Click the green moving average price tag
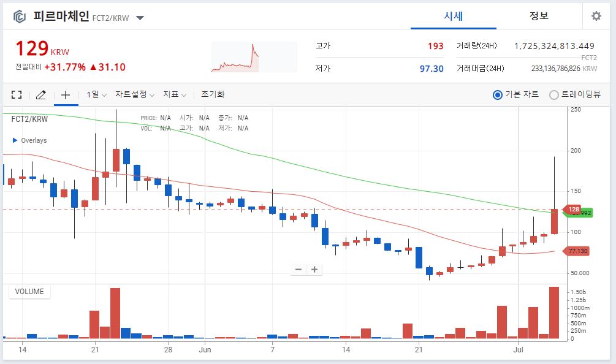Viewport: 616px width, 364px height. (586, 213)
